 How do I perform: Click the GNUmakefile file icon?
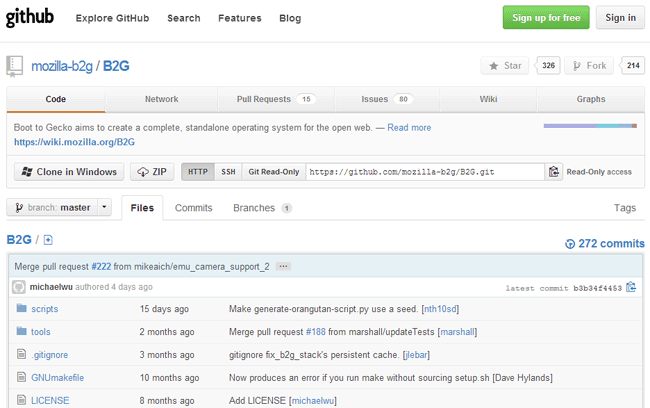[22, 376]
